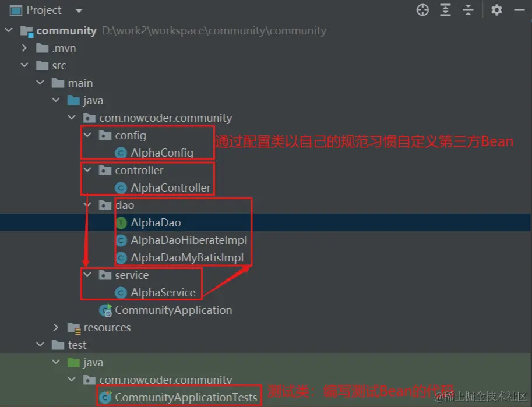
Task: Click the Select Opened File locate icon
Action: pyautogui.click(x=422, y=10)
